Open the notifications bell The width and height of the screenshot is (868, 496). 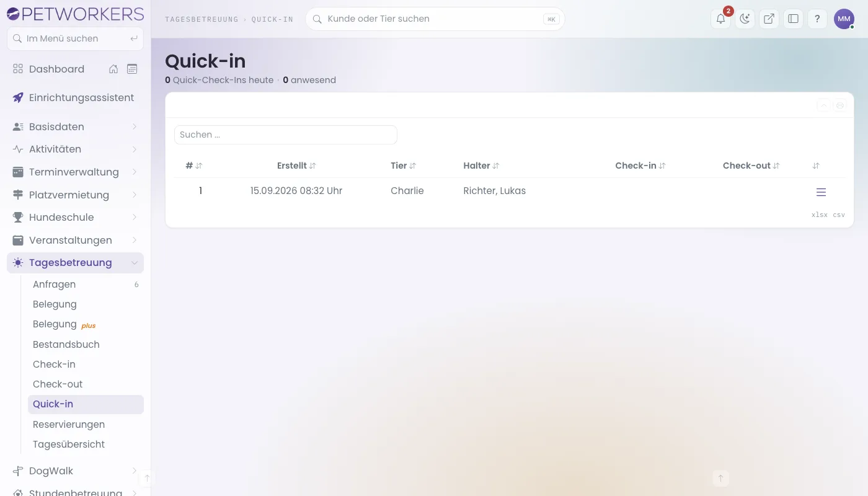pos(720,19)
